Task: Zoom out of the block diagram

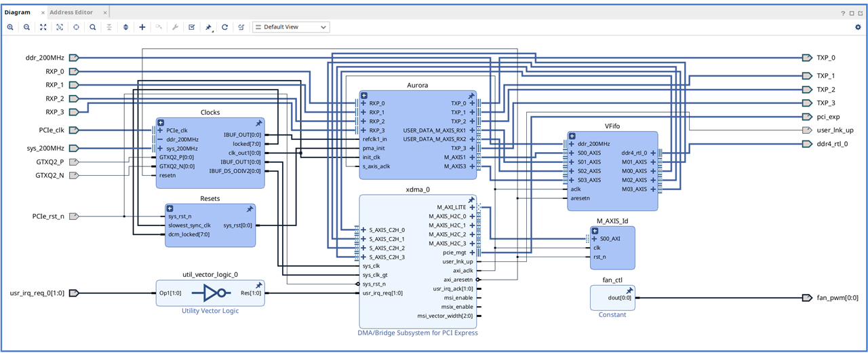Action: pos(26,27)
